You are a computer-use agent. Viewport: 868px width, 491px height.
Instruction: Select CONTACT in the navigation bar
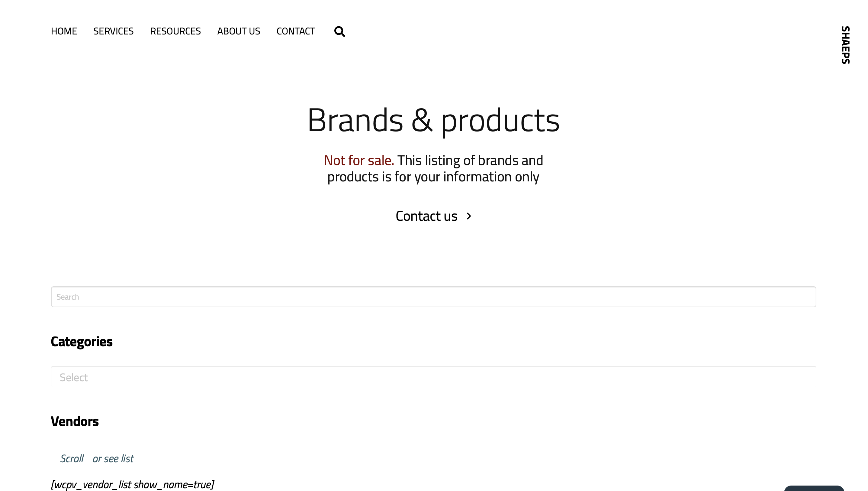coord(295,31)
